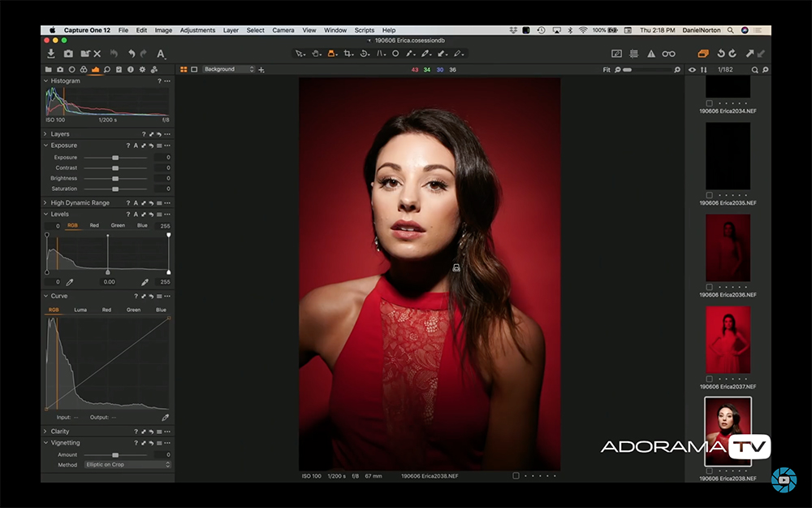The image size is (812, 508).
Task: Add a new layer with the plus button
Action: pos(261,70)
